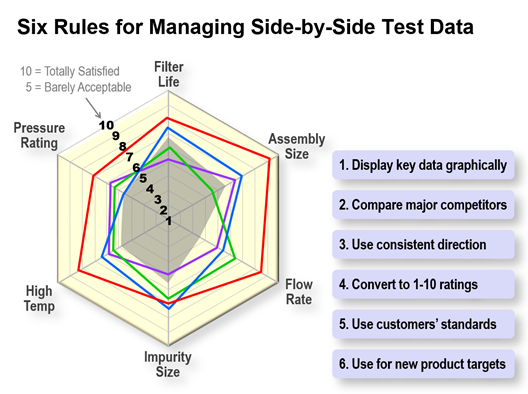Select the 'Flow Rate' axis label
The height and width of the screenshot is (394, 528).
[299, 292]
